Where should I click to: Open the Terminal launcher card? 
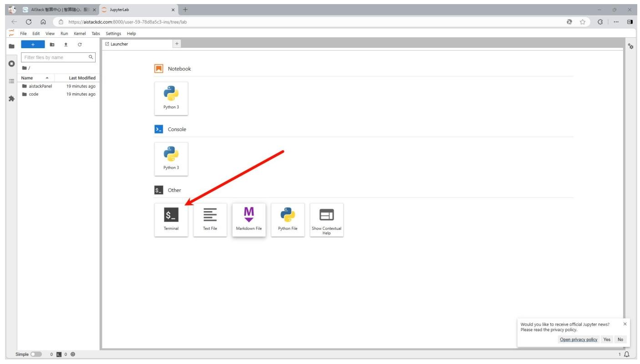171,219
